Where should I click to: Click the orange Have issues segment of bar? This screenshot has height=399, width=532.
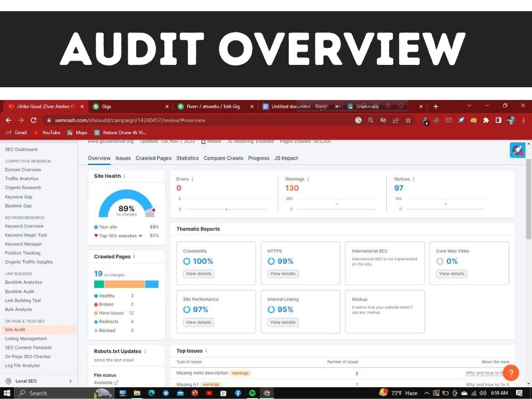[124, 284]
